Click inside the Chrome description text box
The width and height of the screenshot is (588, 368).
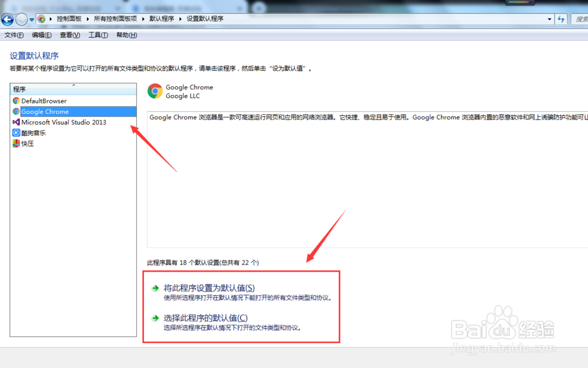[x=367, y=179]
